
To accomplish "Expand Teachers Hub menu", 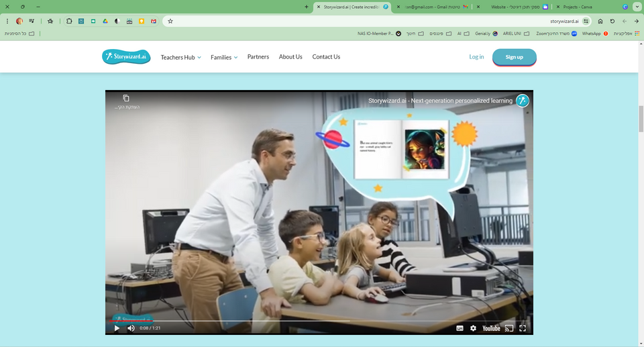I will (x=180, y=58).
